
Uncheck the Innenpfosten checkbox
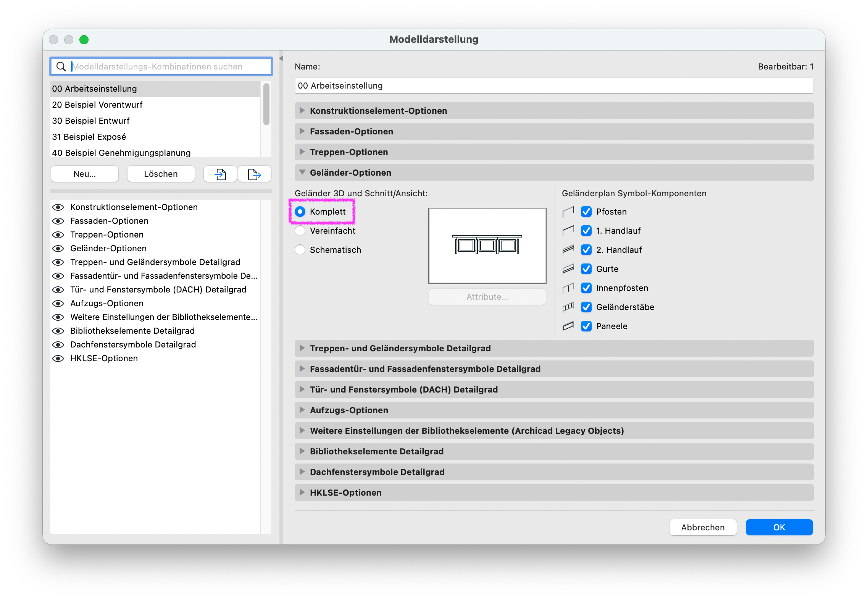point(586,288)
